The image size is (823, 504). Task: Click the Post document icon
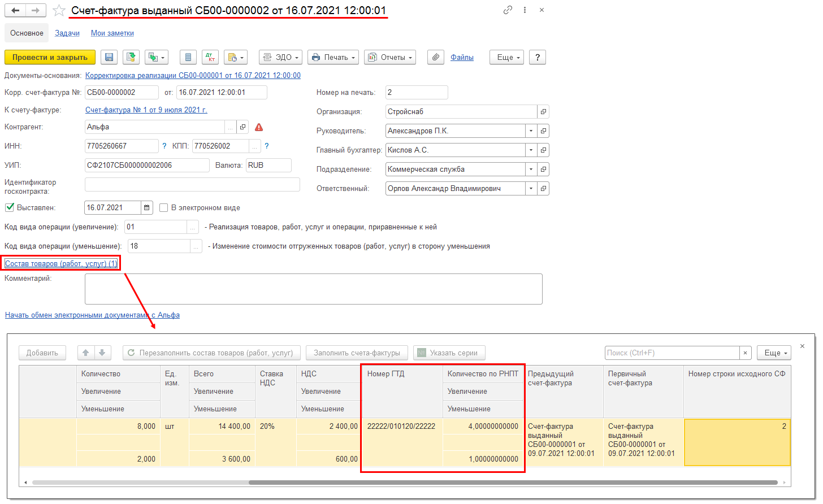click(x=132, y=57)
